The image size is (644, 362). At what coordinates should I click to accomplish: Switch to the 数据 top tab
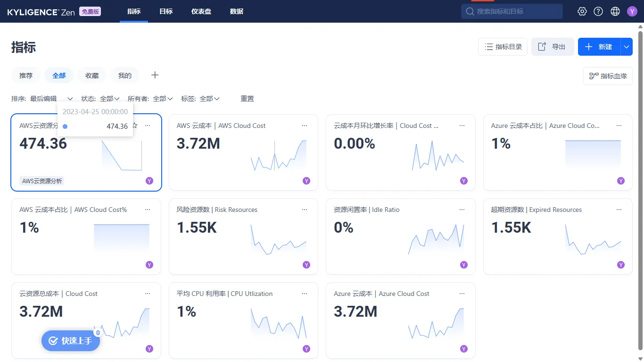237,11
